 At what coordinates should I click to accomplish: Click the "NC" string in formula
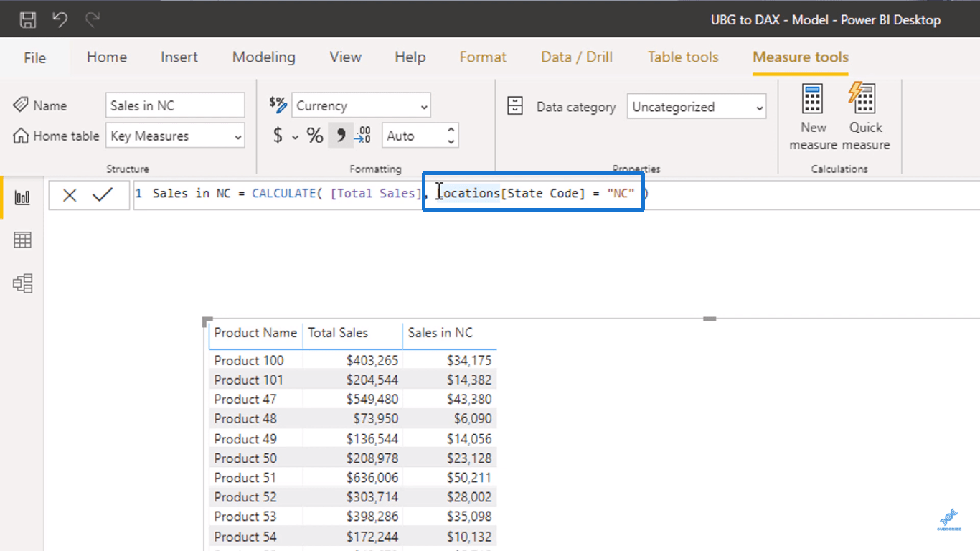point(621,194)
